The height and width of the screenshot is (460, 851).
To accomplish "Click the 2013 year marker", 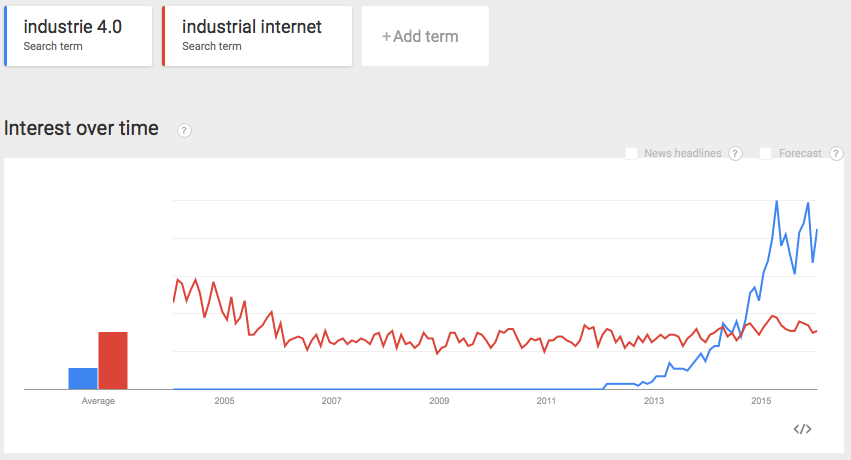I will (x=654, y=401).
